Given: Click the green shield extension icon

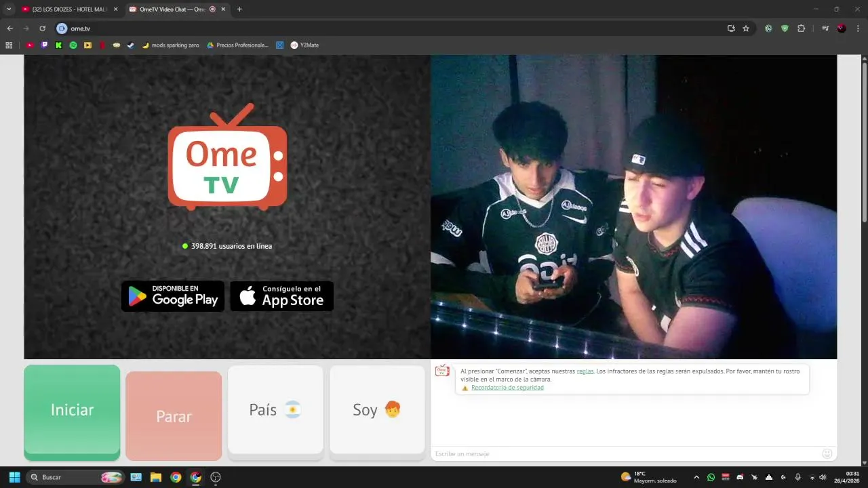Looking at the screenshot, I should [785, 28].
